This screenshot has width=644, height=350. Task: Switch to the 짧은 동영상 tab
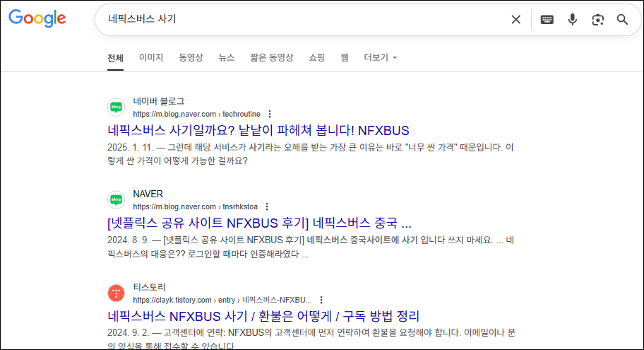coord(271,57)
